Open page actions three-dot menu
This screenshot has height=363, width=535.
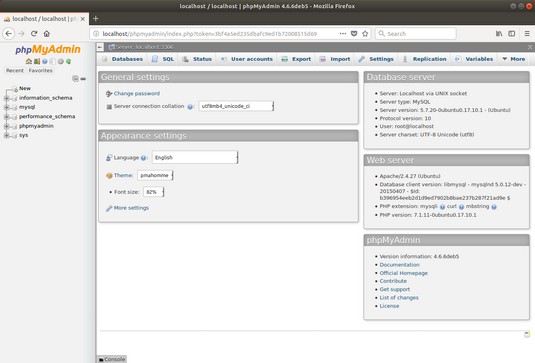coord(343,33)
